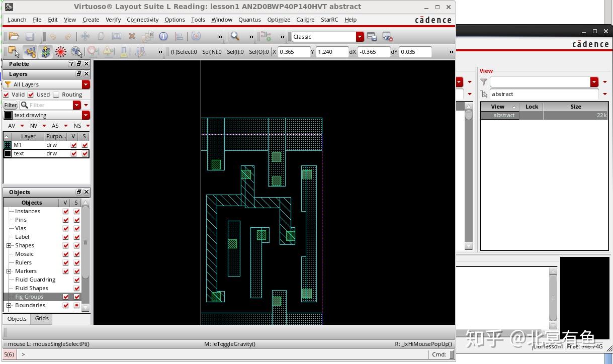The width and height of the screenshot is (613, 364).
Task: Toggle visibility of the text layer
Action: tap(73, 153)
